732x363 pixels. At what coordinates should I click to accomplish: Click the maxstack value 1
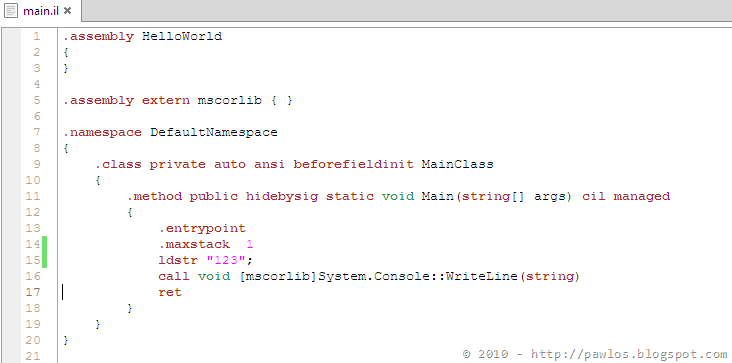point(249,244)
